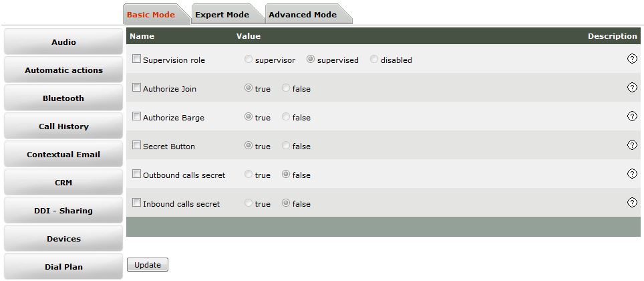Open help icon for Outbound calls secret
This screenshot has width=644, height=281.
click(632, 174)
